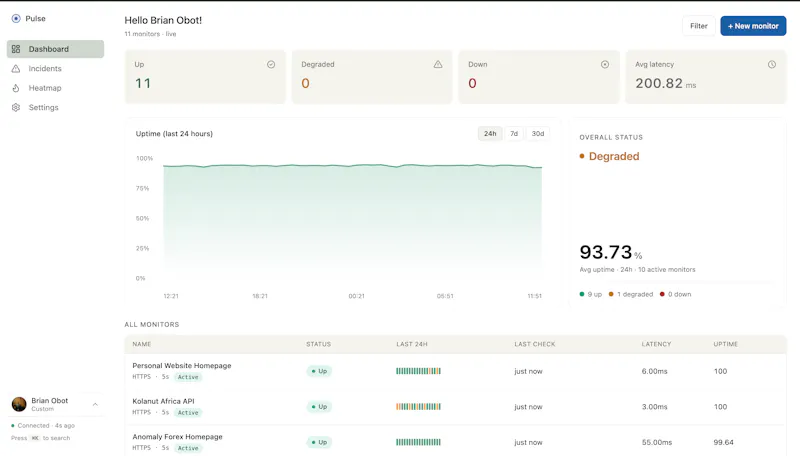This screenshot has width=800, height=456.
Task: Click the Down count card
Action: click(539, 77)
